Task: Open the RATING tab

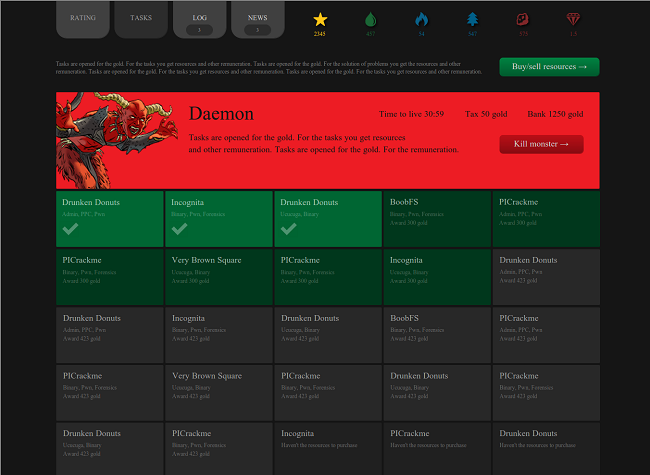Action: [x=83, y=19]
